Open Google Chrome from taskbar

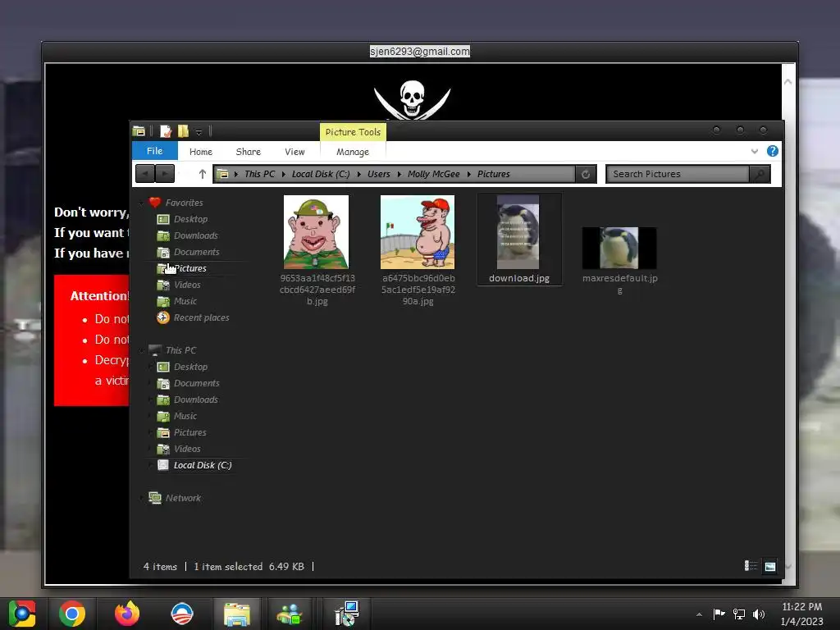click(72, 614)
